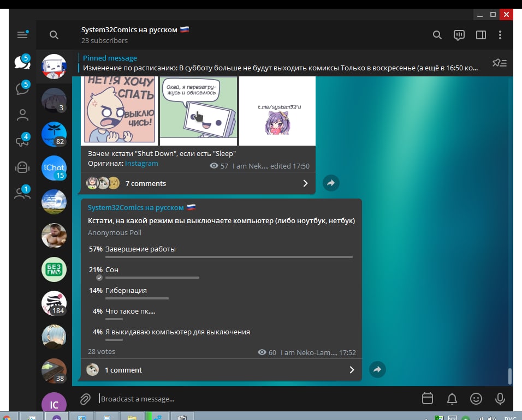The width and height of the screenshot is (522, 420).
Task: Open the channel discussion comments icon
Action: click(x=459, y=35)
